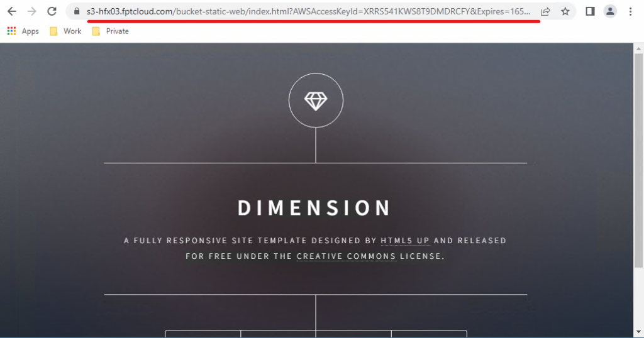Expand the Work bookmarks folder
Screen dimensions: 644x338
(66, 31)
